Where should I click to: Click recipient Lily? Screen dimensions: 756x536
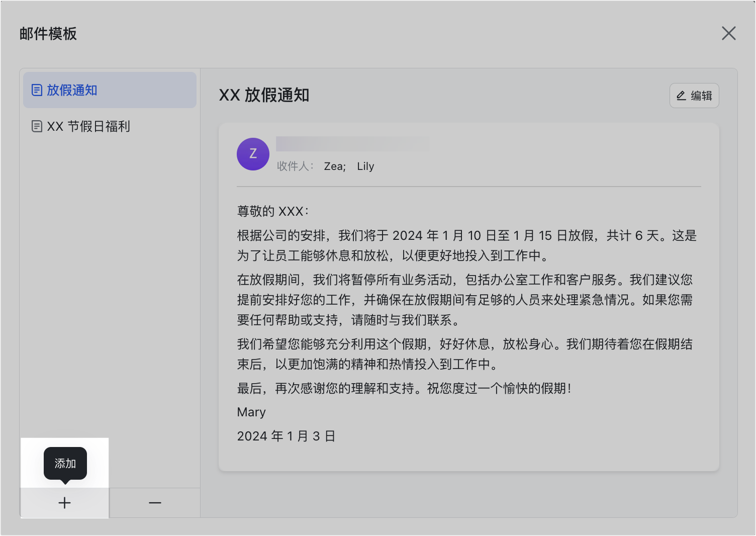pos(365,166)
